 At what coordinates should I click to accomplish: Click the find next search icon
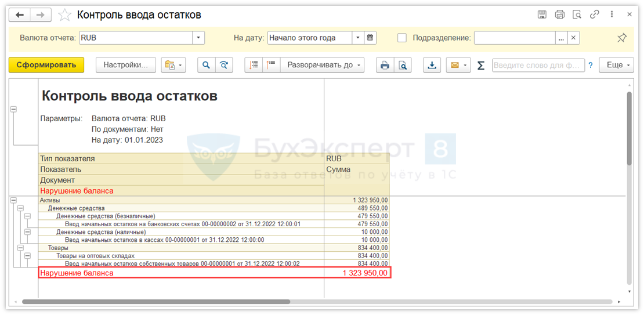(x=224, y=65)
